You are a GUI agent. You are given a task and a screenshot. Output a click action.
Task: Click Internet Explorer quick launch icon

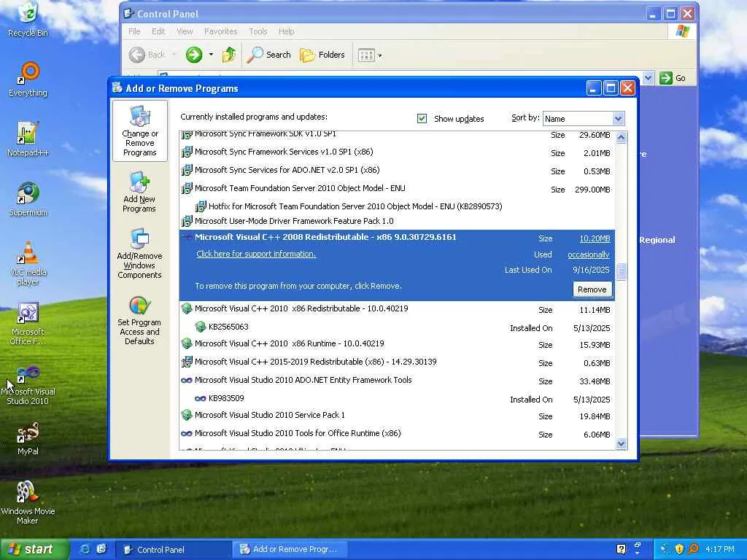[x=85, y=549]
